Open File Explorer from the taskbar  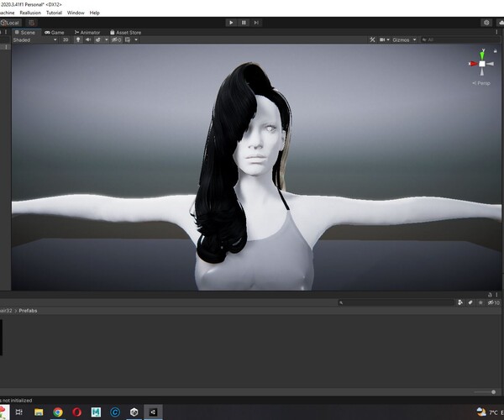tap(39, 412)
